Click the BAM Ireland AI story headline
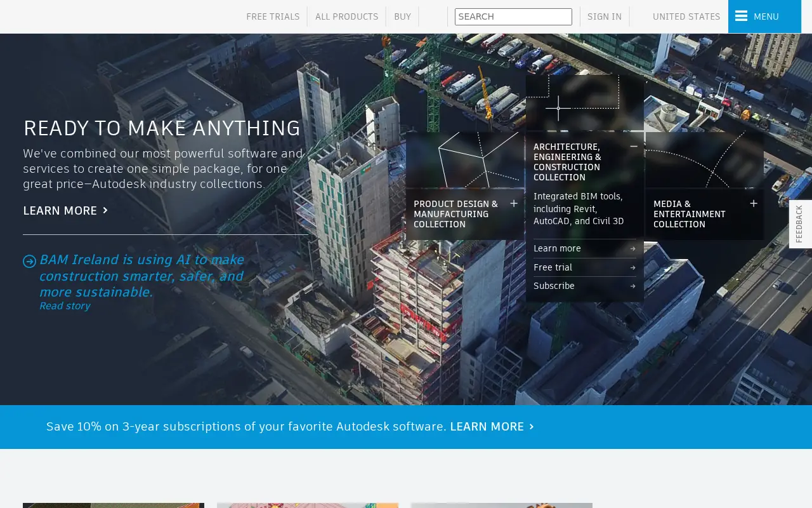This screenshot has height=508, width=812. [x=141, y=276]
